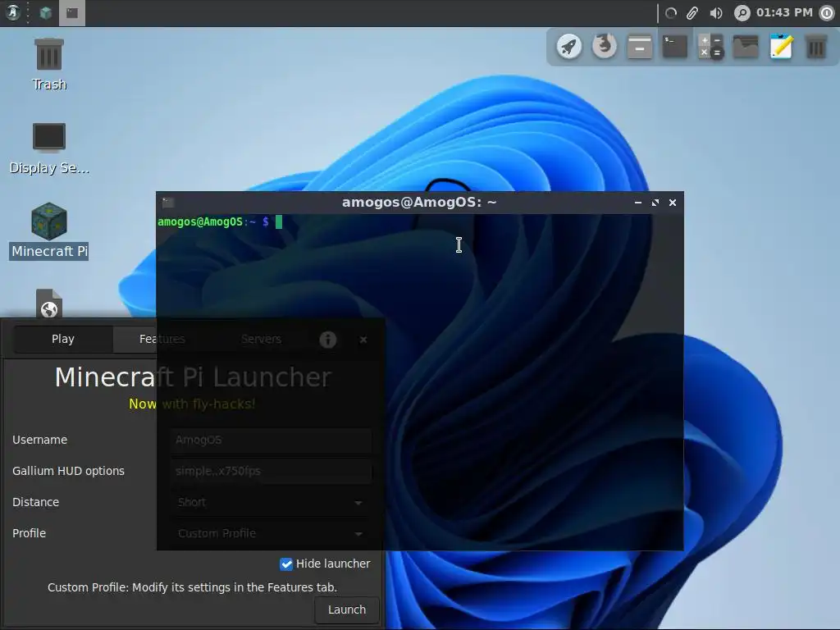Viewport: 840px width, 630px height.
Task: Select the Trash desktop icon
Action: coord(48,64)
